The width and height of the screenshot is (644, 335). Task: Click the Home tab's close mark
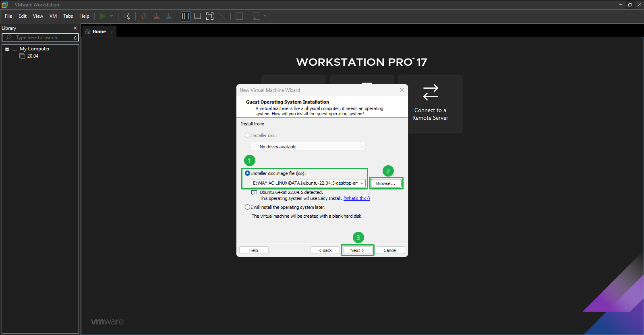(112, 32)
